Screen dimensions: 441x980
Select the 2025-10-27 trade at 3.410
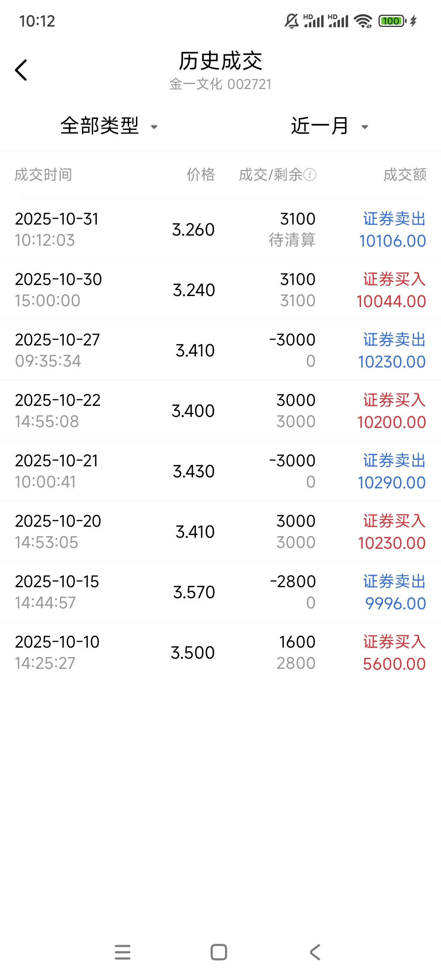point(220,350)
